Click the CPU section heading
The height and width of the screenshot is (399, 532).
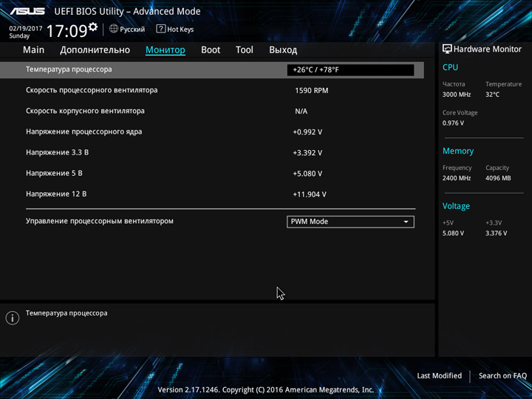click(x=450, y=67)
